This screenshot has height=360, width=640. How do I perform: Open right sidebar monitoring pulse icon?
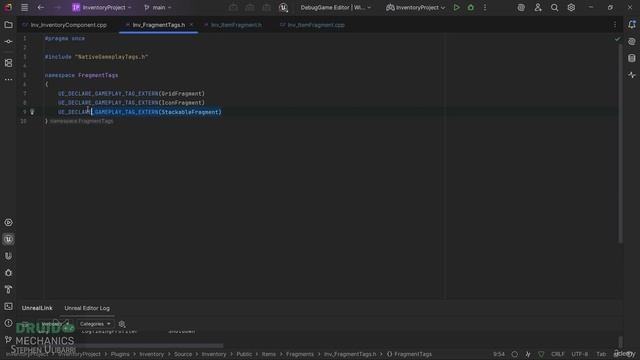(x=632, y=75)
